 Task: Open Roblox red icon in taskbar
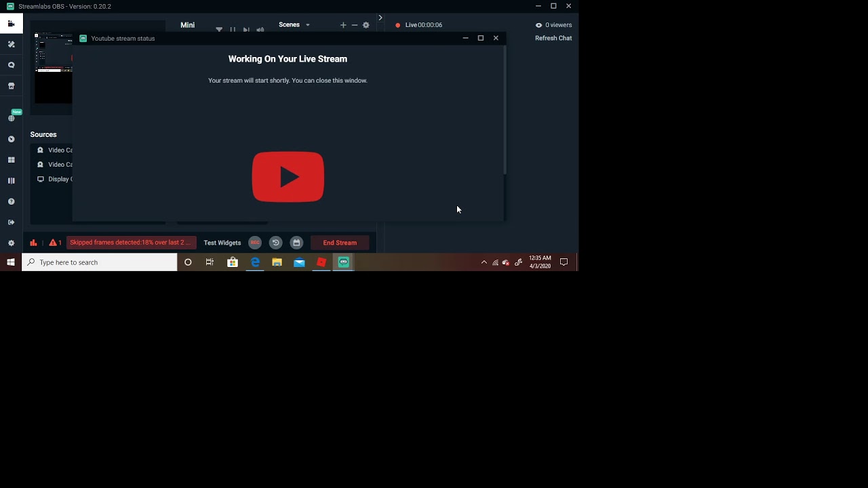coord(321,262)
